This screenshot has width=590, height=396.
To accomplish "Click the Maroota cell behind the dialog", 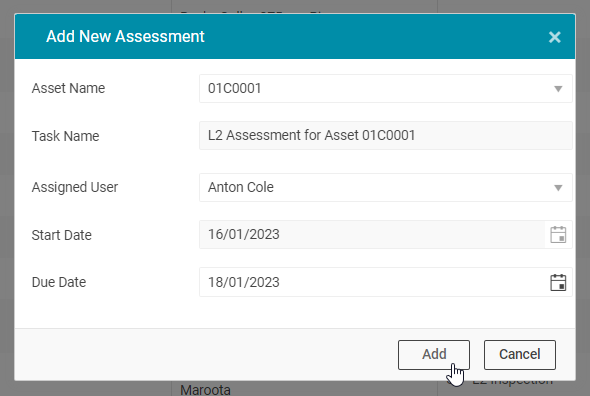I will point(205,389).
